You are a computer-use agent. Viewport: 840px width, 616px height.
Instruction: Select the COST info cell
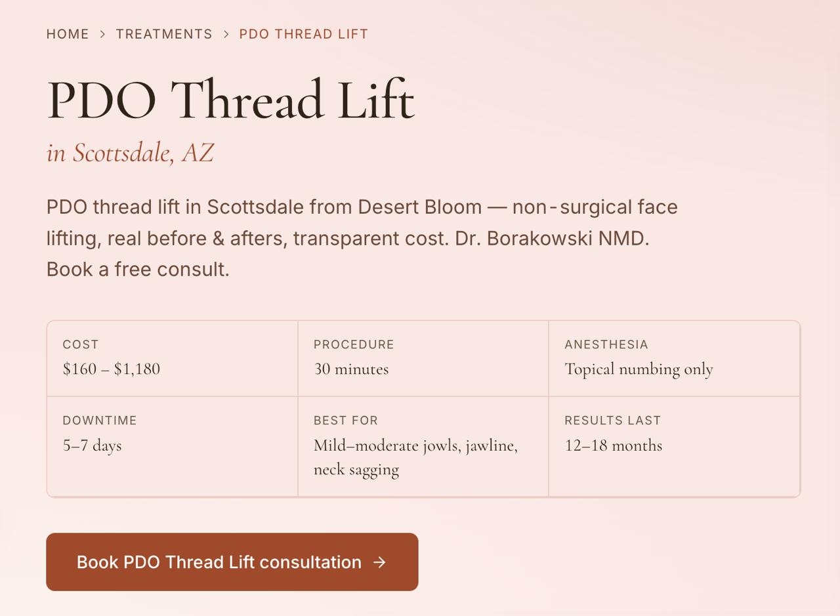(x=173, y=359)
